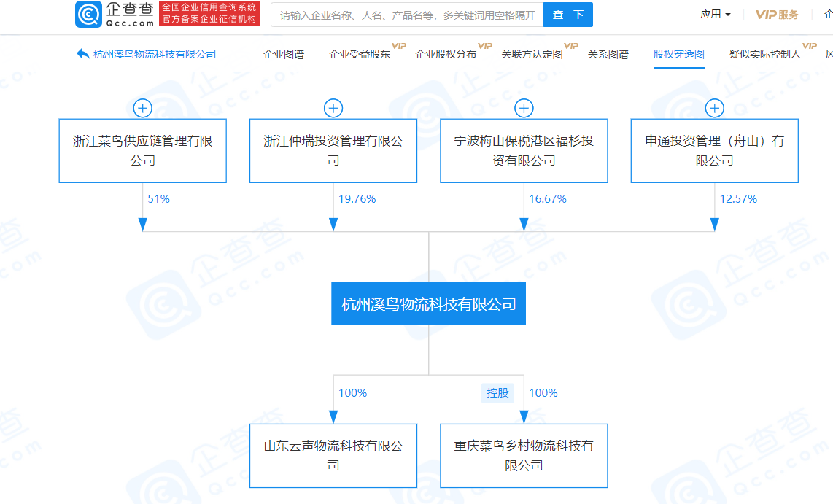Go to the 关联方认定图 tab
Viewport: 833px width, 504px height.
point(532,54)
